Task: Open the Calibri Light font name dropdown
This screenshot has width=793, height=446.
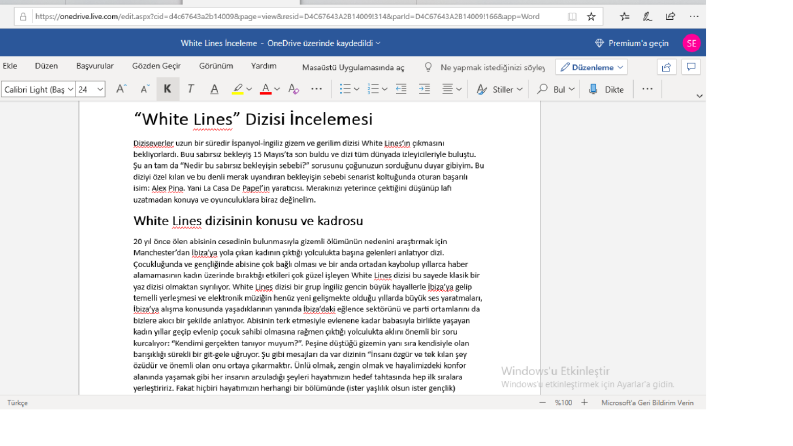Action: 38,90
